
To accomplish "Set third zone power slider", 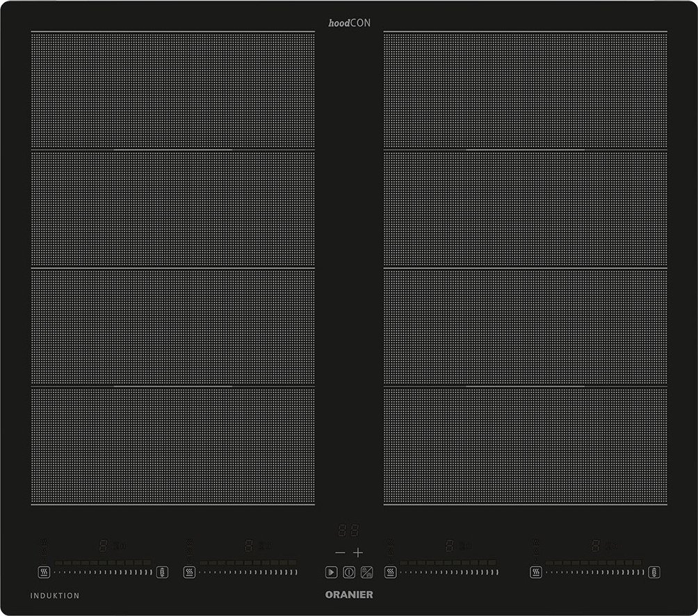I will [x=448, y=572].
